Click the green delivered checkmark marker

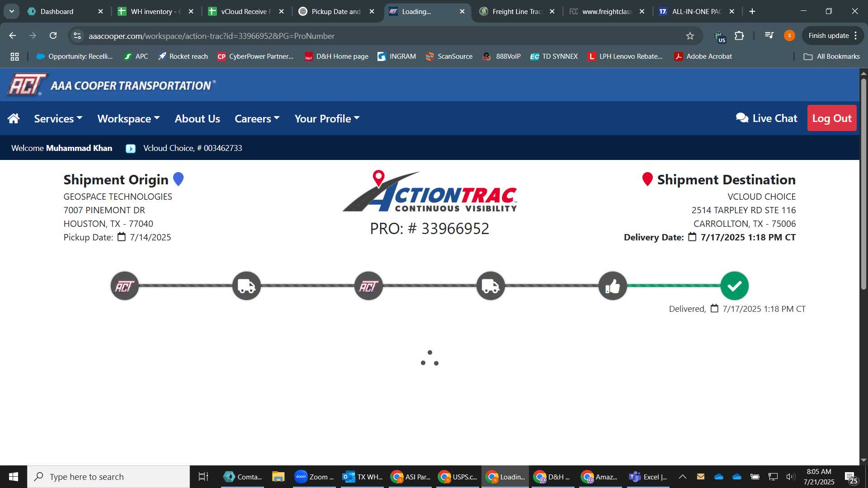735,286
